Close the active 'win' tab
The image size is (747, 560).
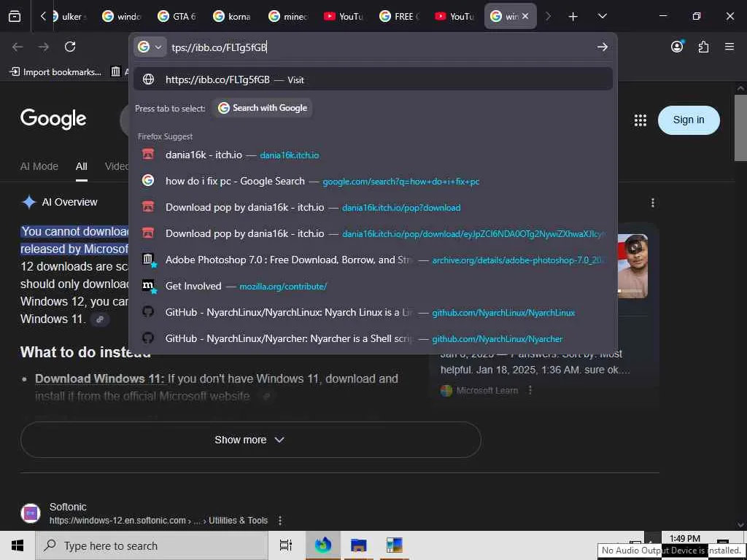(525, 16)
